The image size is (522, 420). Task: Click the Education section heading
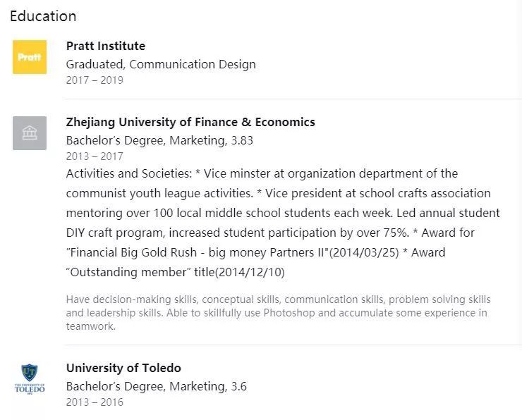(43, 16)
